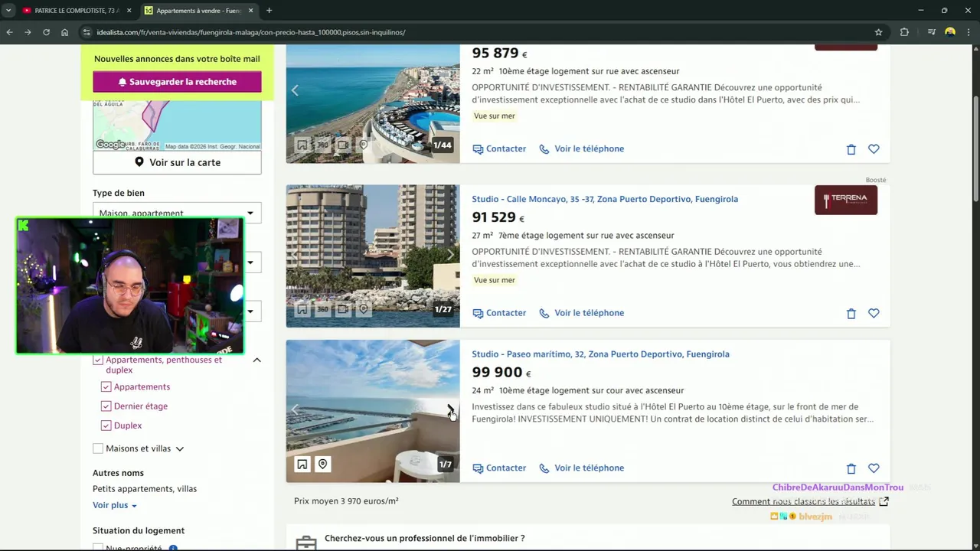View site information icon in address bar

(x=87, y=32)
